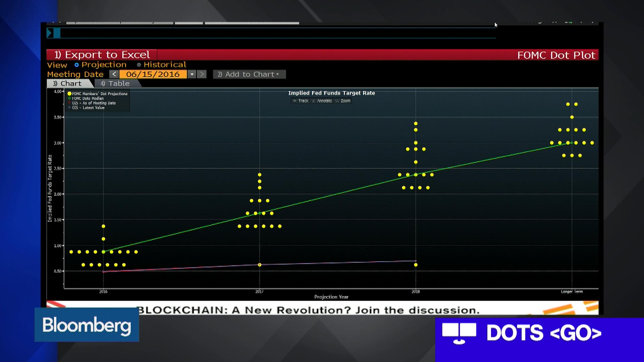
Task: Expand the Add to Chart dropdown
Action: pyautogui.click(x=249, y=74)
